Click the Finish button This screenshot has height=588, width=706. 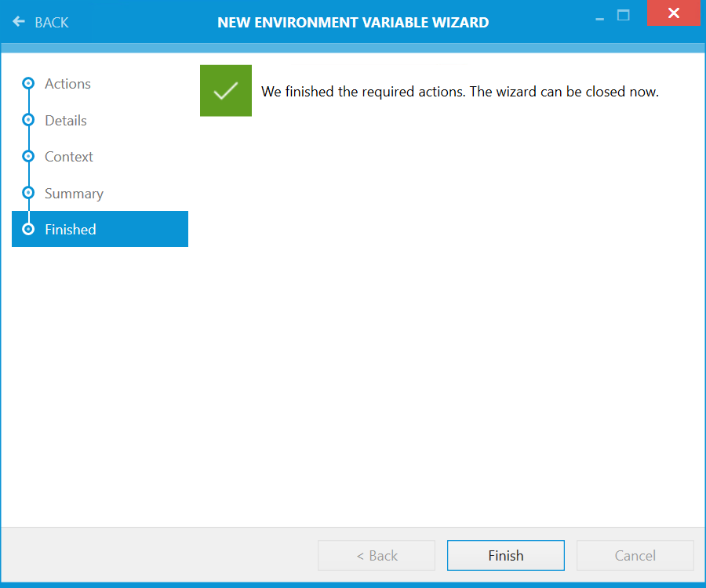pyautogui.click(x=505, y=555)
